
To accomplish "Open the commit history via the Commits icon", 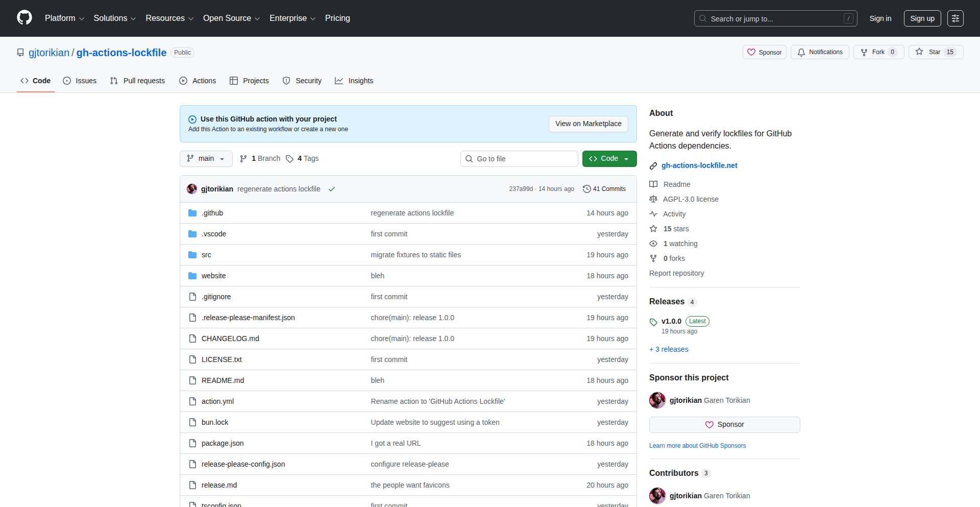I will [586, 188].
